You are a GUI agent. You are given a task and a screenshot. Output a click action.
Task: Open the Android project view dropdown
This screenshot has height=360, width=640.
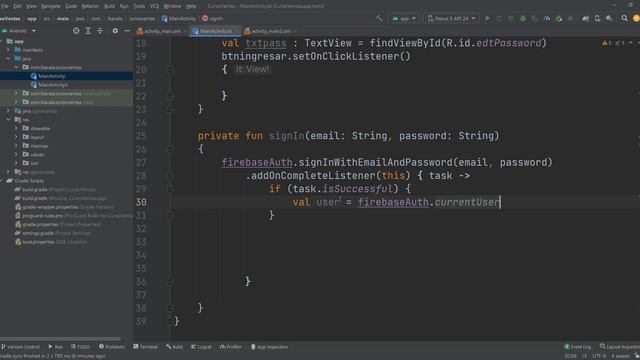(19, 31)
